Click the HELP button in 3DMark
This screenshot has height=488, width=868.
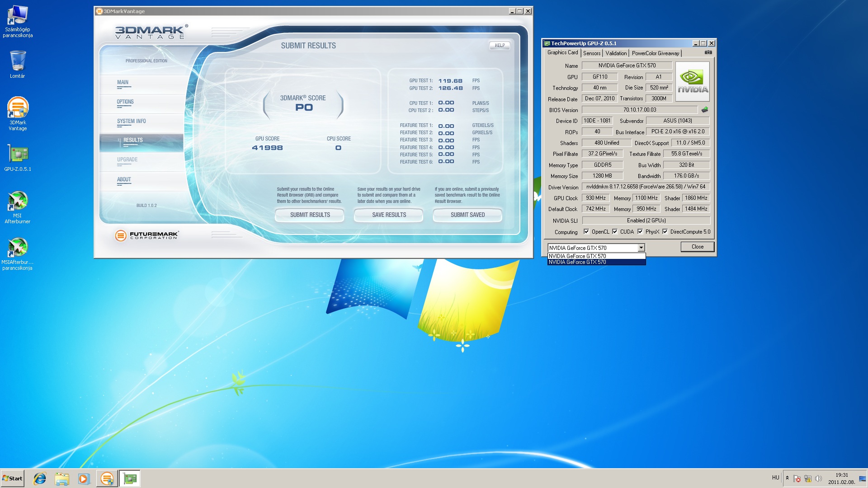(500, 45)
